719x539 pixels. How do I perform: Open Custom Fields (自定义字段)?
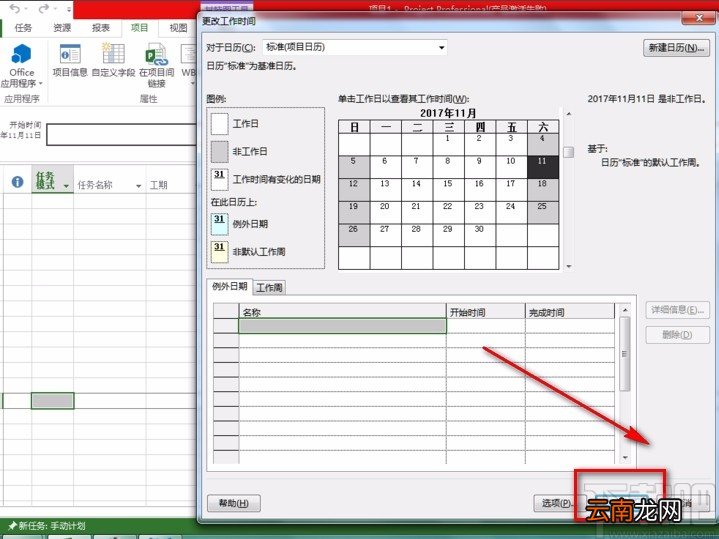113,60
